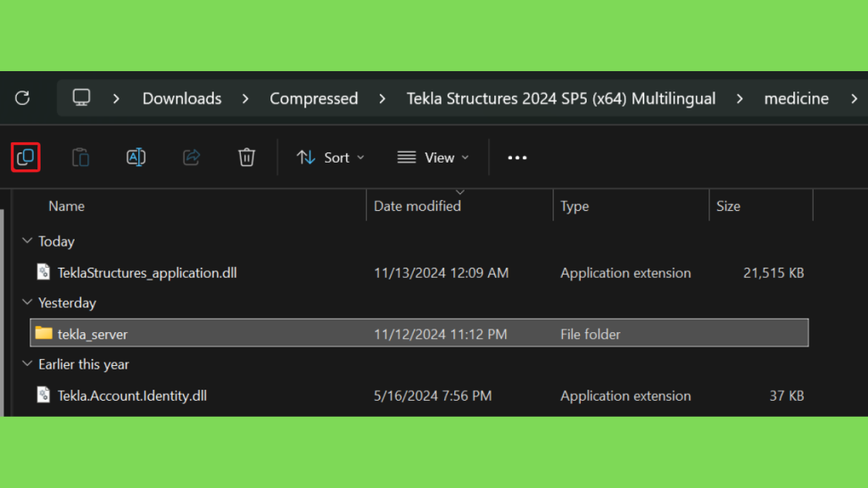Click the Share icon in the toolbar
The height and width of the screenshot is (488, 868).
192,158
